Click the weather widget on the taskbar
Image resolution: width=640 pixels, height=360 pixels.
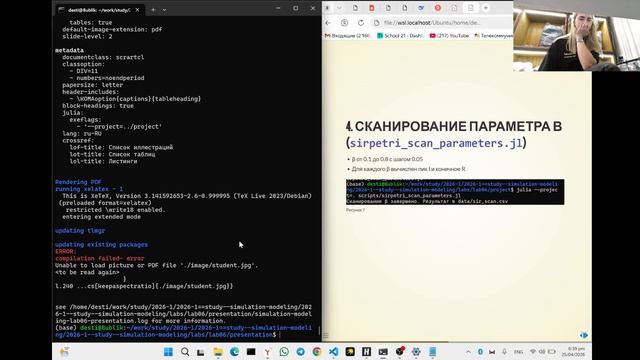tap(64, 352)
